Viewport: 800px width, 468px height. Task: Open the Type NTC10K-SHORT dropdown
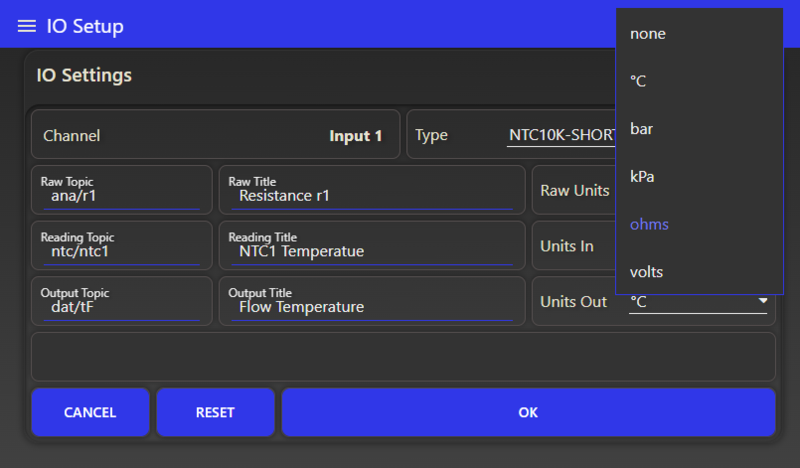(x=561, y=135)
